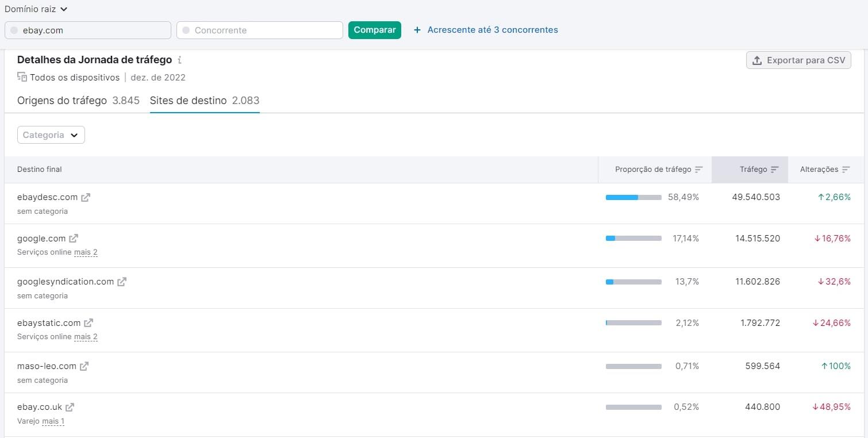Expand 'mais 2' categories under google.com
The height and width of the screenshot is (438, 868).
(x=86, y=252)
